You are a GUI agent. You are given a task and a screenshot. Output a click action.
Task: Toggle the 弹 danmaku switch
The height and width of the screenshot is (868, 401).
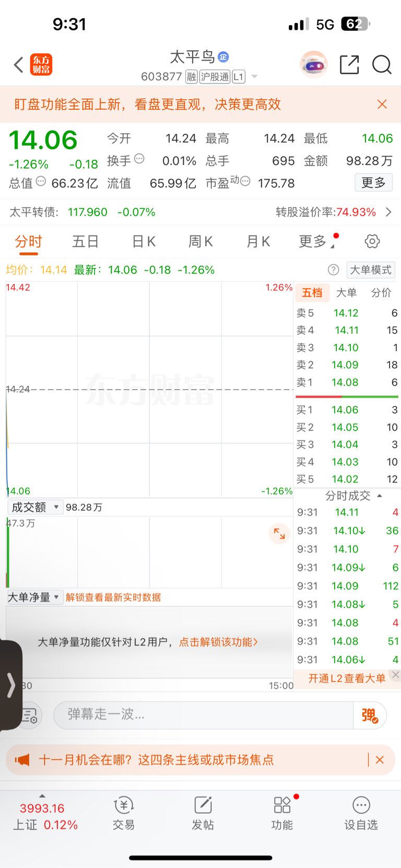(370, 715)
